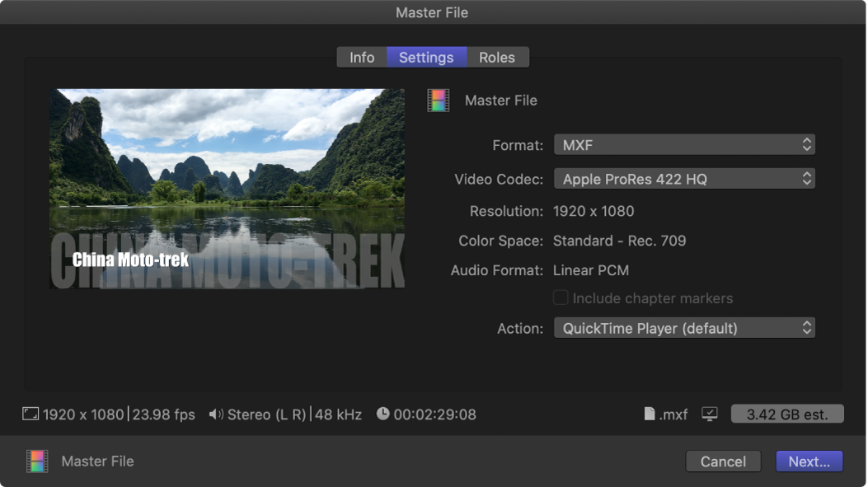Click the China Moto-trek preview thumbnail

click(227, 189)
